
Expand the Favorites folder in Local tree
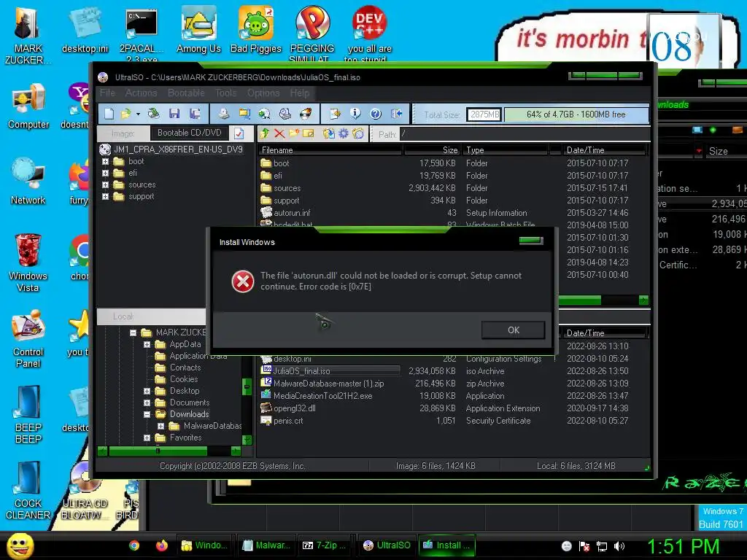point(147,437)
